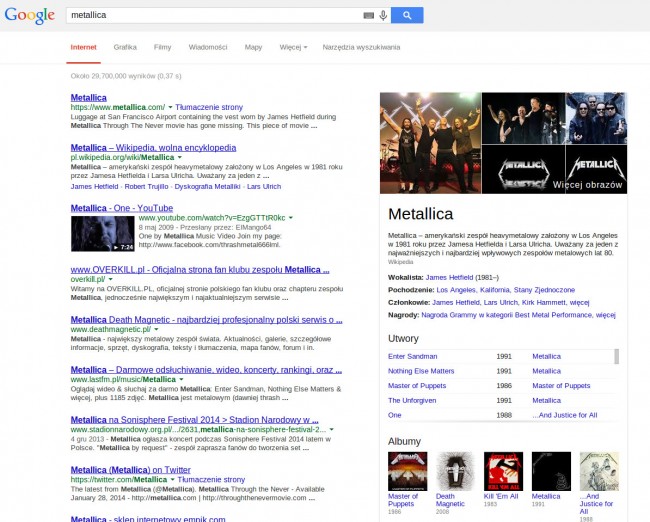Viewport: 650px width, 522px height.
Task: Open Kirk Hammett link in Członkowie row
Action: tap(543, 303)
